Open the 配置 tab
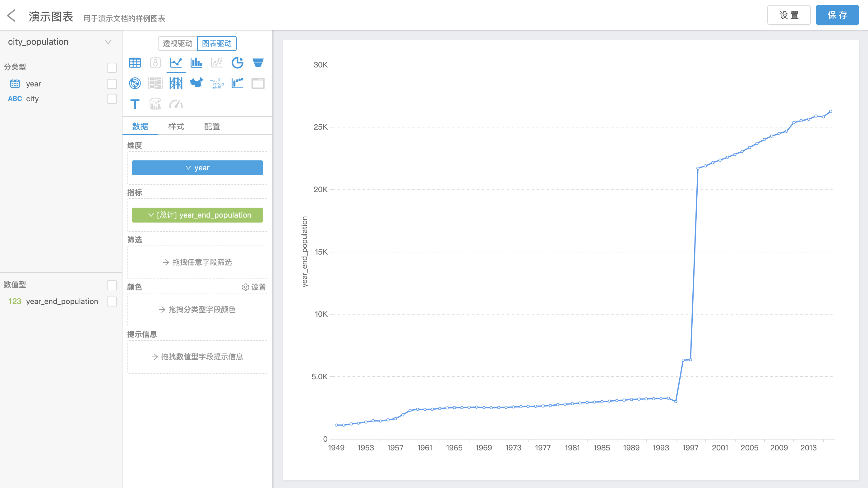868x488 pixels. tap(212, 126)
